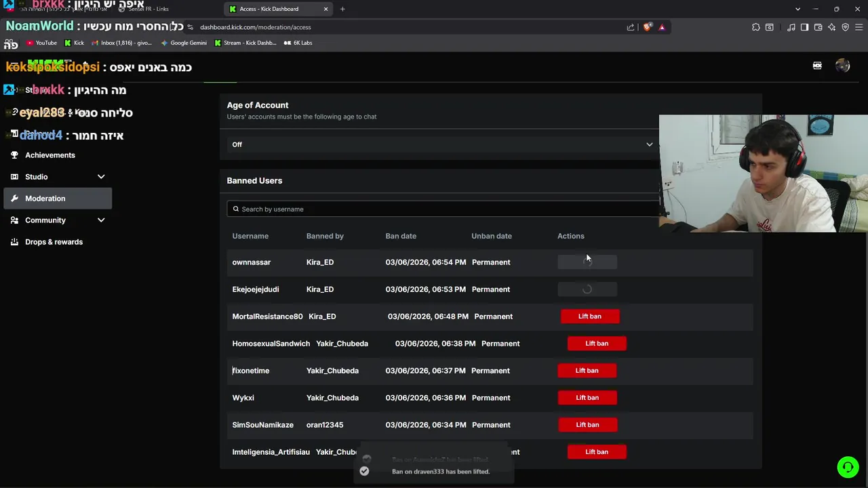Screen dimensions: 868x488
Task: Open the Leo AI sparkle icon
Action: [x=831, y=27]
